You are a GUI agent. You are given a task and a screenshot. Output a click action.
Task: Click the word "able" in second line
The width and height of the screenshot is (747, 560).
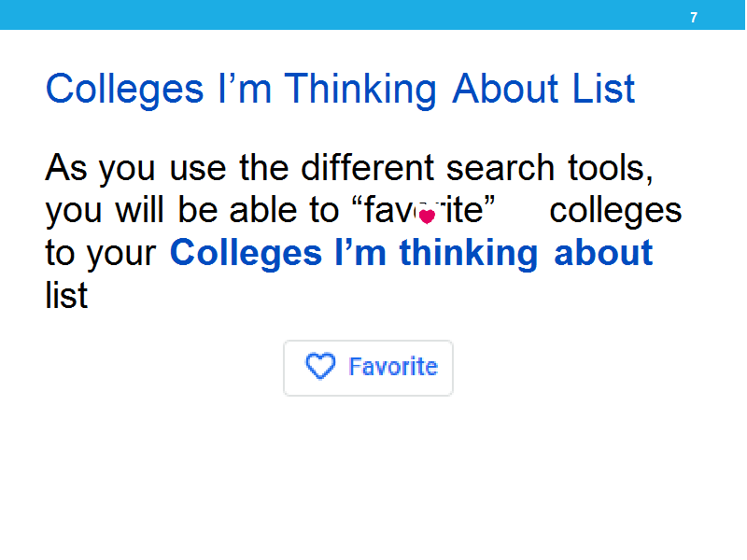point(263,210)
